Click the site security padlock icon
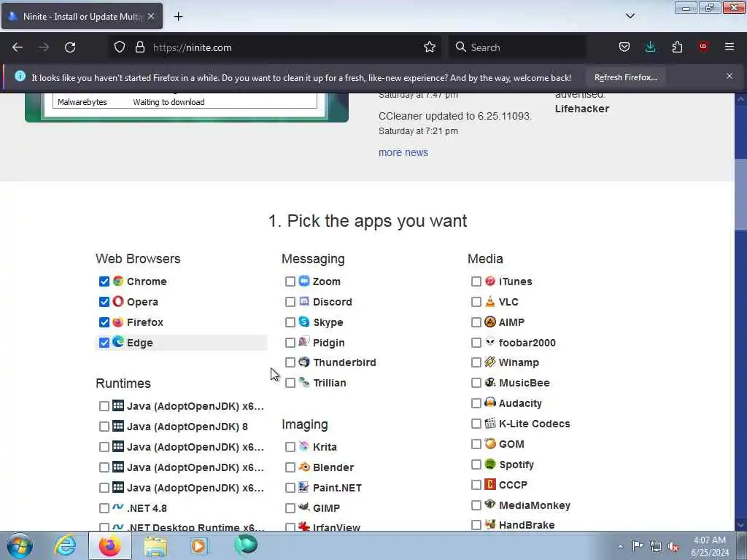The width and height of the screenshot is (747, 560). tap(139, 47)
